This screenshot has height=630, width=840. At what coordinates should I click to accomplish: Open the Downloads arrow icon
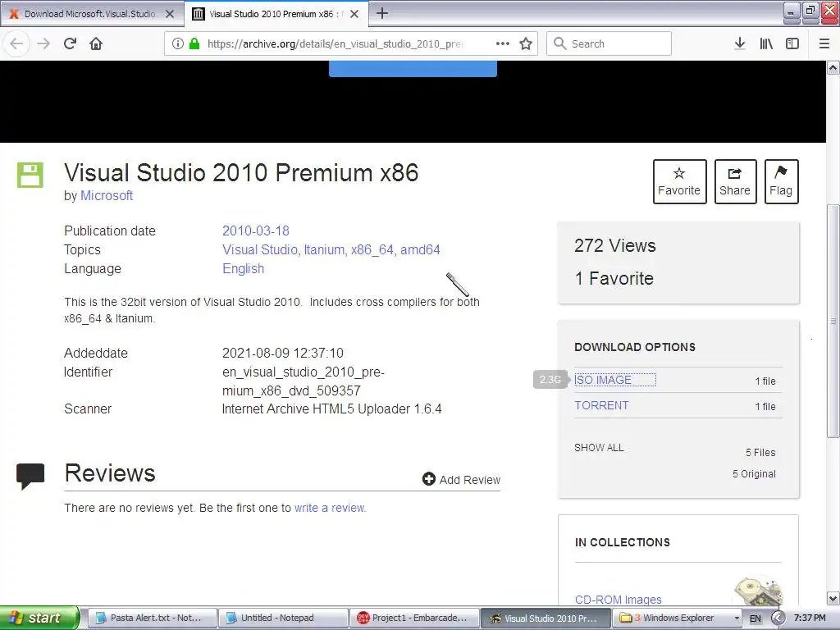tap(739, 43)
